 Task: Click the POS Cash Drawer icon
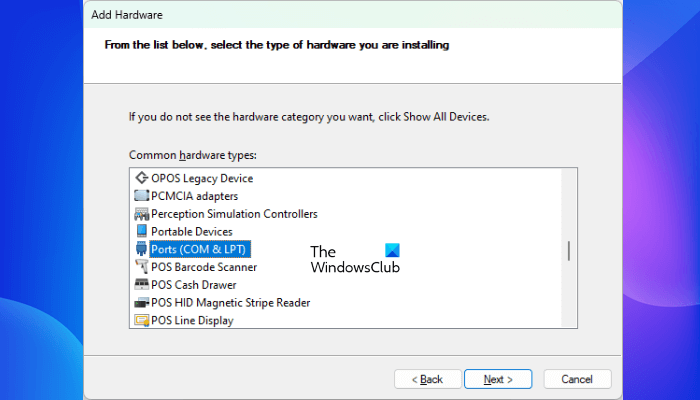(141, 285)
